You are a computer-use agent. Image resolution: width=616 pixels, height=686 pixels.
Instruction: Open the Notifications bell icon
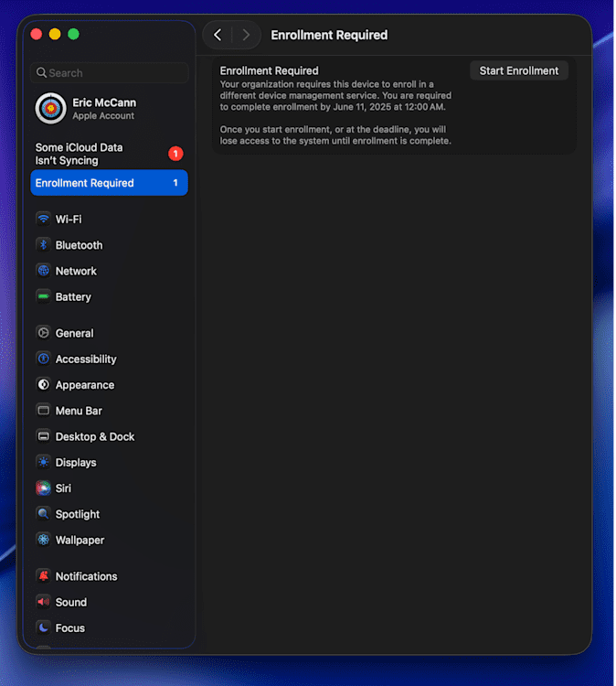[x=43, y=575]
